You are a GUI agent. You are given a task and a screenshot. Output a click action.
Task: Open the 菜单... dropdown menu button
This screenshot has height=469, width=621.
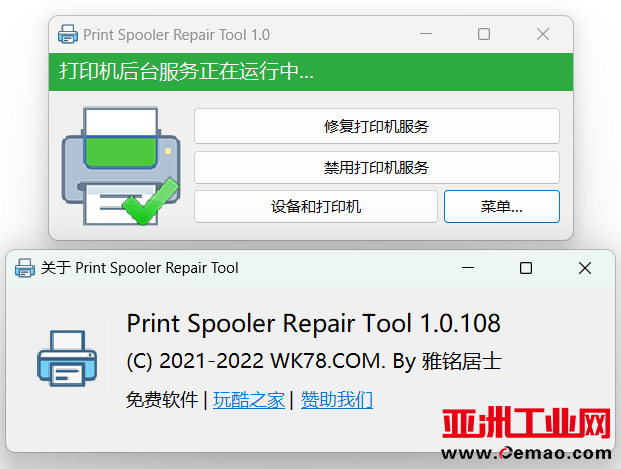pyautogui.click(x=502, y=206)
